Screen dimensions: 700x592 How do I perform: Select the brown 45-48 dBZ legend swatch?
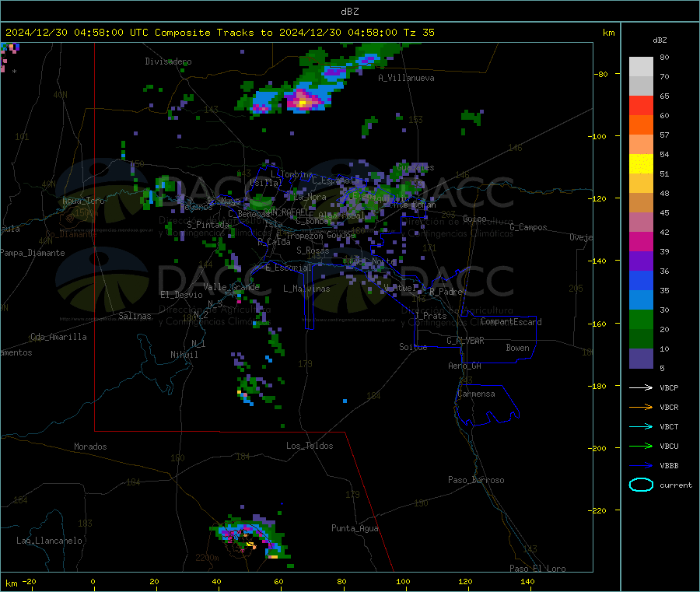click(641, 203)
